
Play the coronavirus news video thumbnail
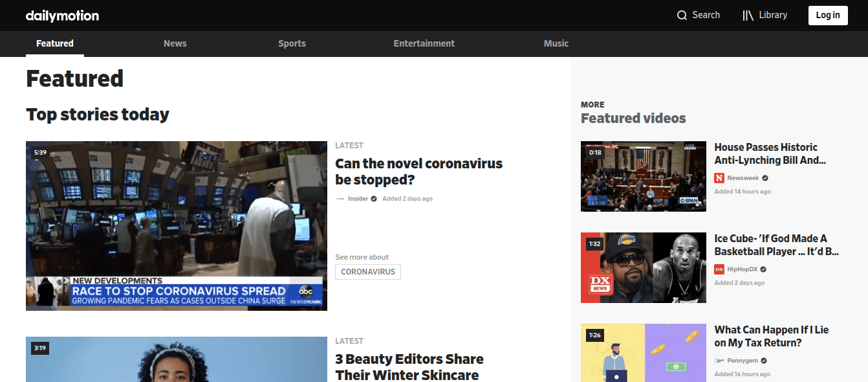(x=177, y=226)
